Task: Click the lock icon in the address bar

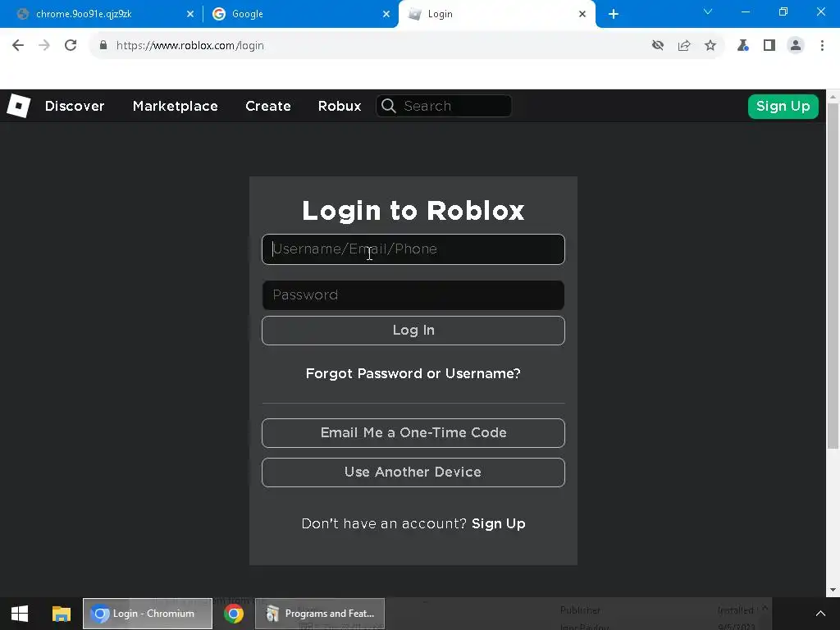Action: [103, 45]
